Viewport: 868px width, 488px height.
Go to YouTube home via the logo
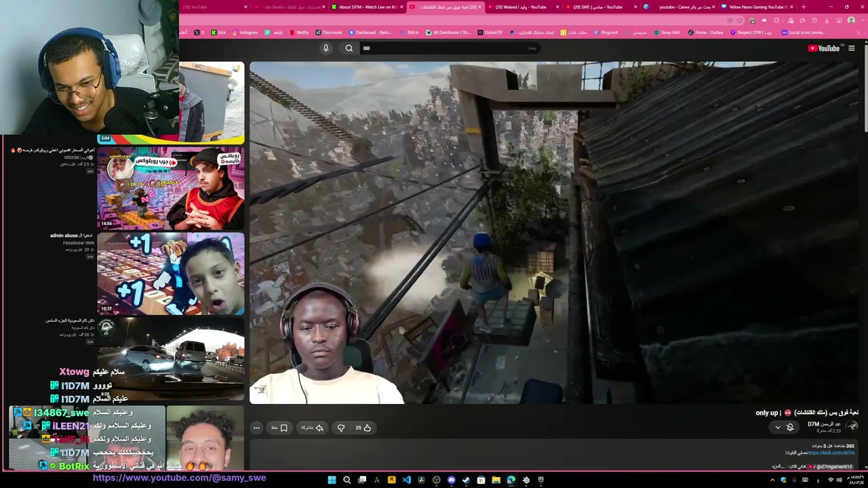(x=824, y=48)
